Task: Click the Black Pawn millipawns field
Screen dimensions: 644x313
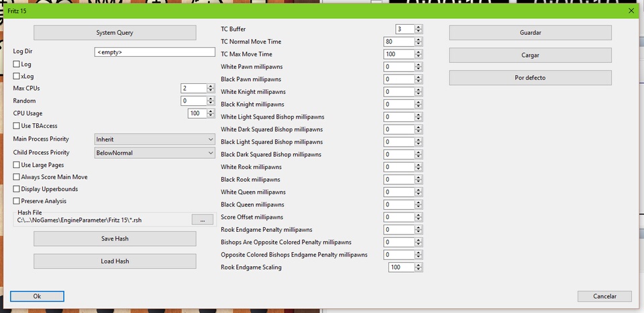Action: pyautogui.click(x=398, y=79)
